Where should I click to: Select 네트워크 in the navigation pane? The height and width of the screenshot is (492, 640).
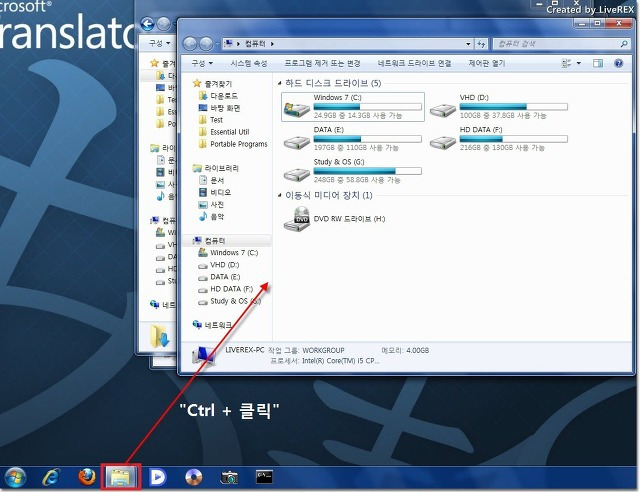(218, 325)
